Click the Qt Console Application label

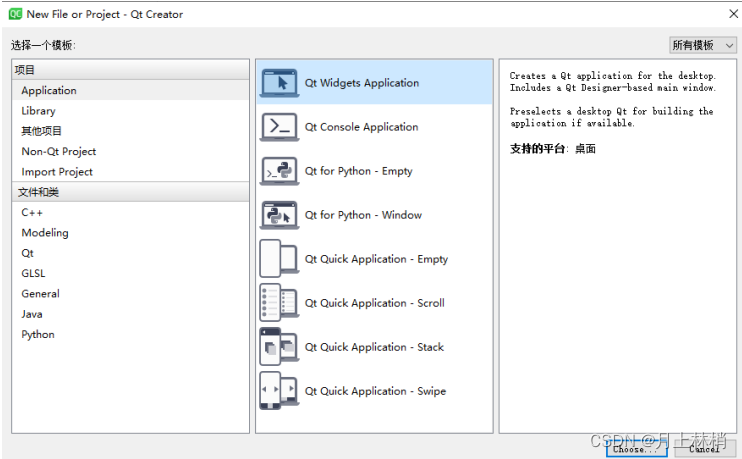pyautogui.click(x=361, y=127)
